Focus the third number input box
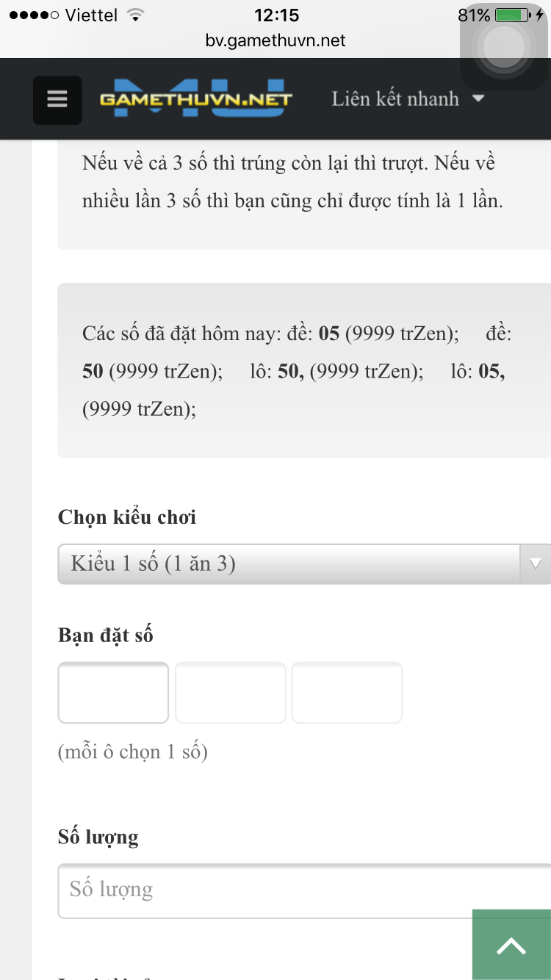This screenshot has width=551, height=980. point(347,693)
